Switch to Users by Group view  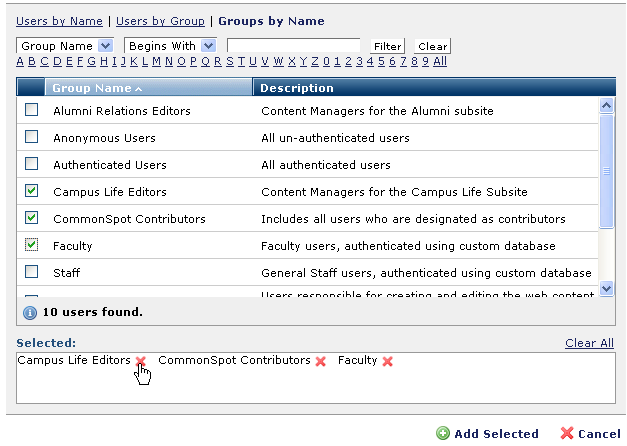click(160, 21)
